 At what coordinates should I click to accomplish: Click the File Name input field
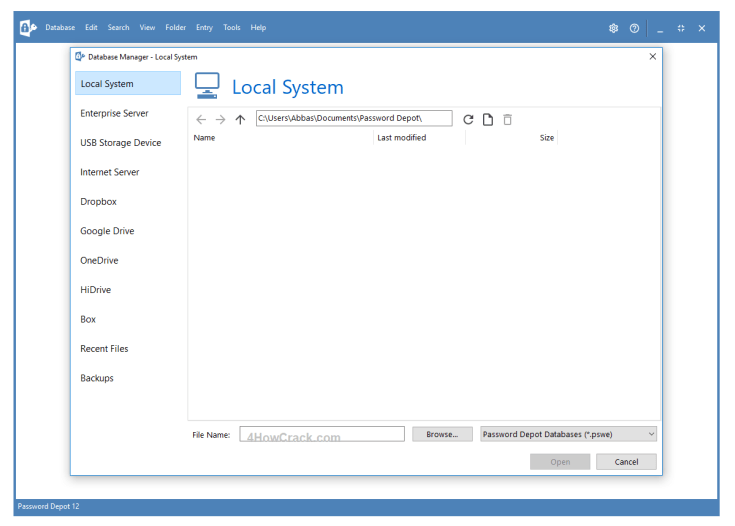click(322, 434)
